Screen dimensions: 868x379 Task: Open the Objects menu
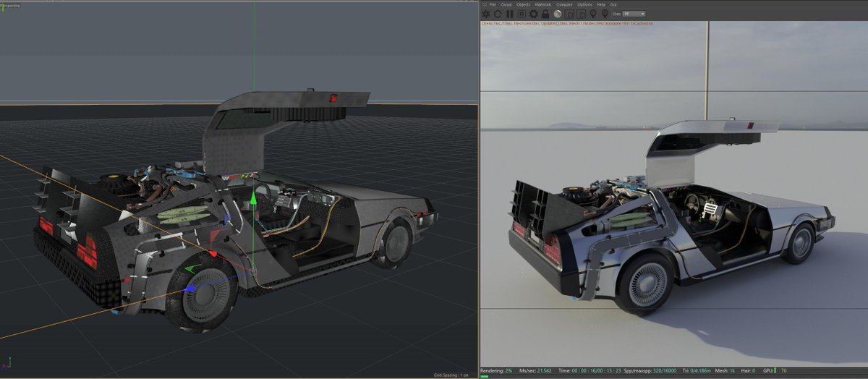524,4
